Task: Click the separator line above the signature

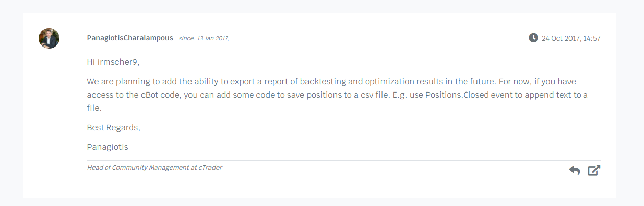Action: pos(344,160)
